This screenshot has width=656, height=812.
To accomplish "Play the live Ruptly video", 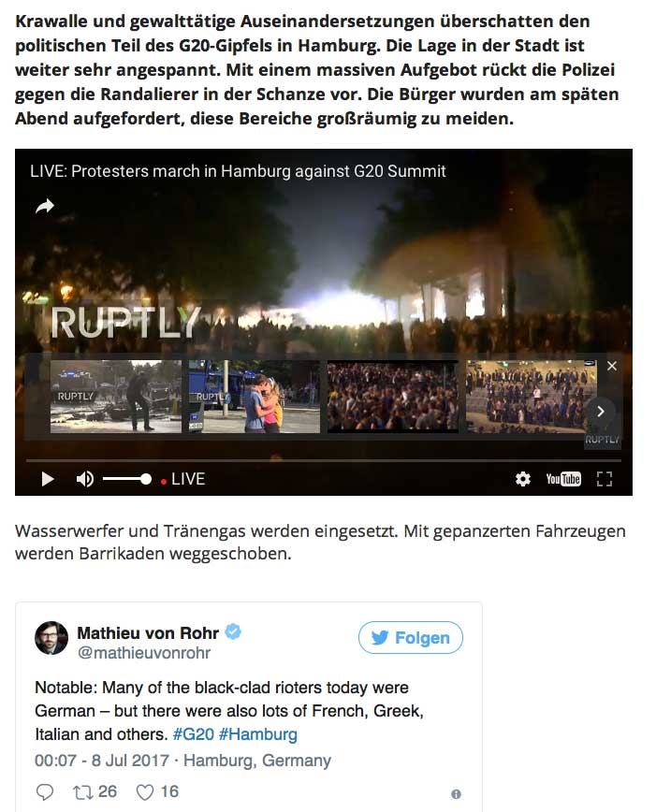I will [x=48, y=479].
